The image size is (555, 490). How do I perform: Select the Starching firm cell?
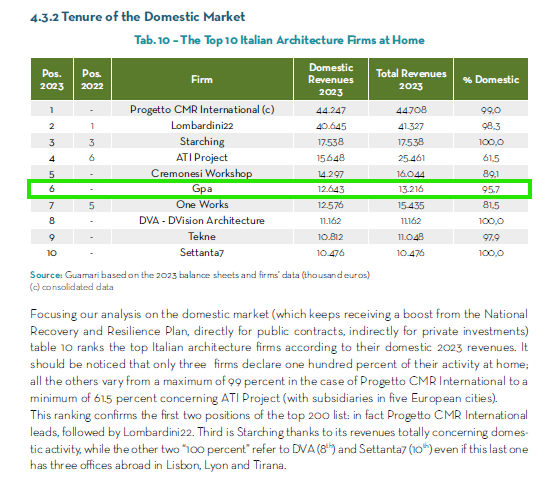click(202, 142)
